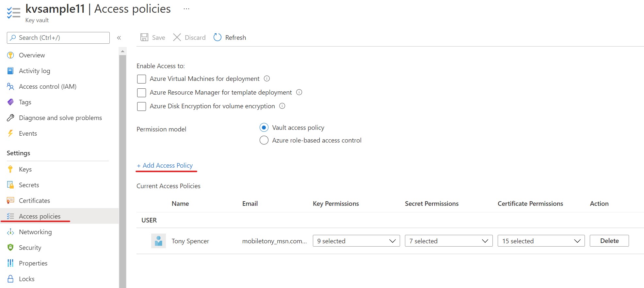Delete Tony Spencer's access policy

pos(609,241)
